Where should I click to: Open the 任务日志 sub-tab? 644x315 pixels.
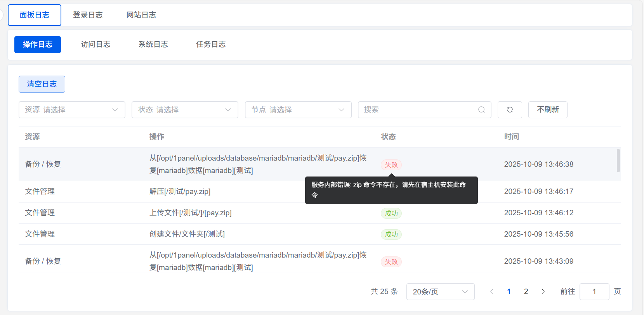point(211,45)
